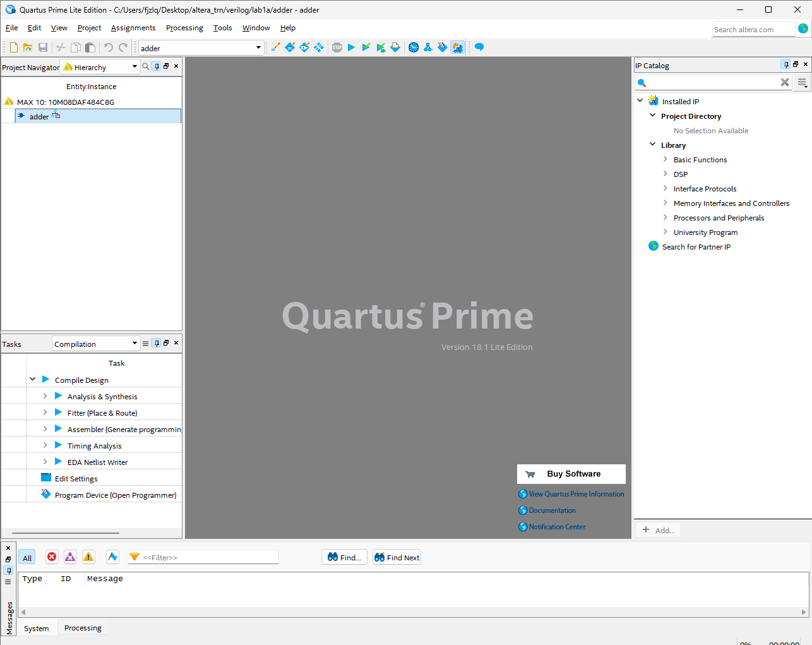This screenshot has height=645, width=812.
Task: Click the Cut scissors icon
Action: (61, 47)
